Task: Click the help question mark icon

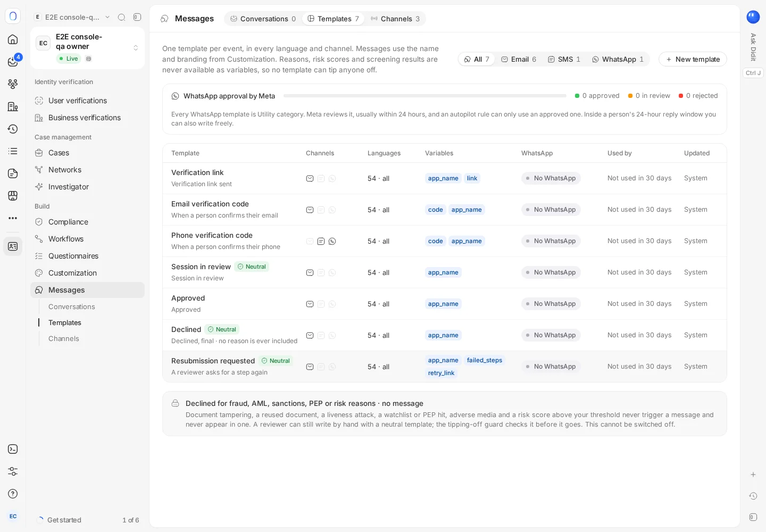Action: (13, 494)
